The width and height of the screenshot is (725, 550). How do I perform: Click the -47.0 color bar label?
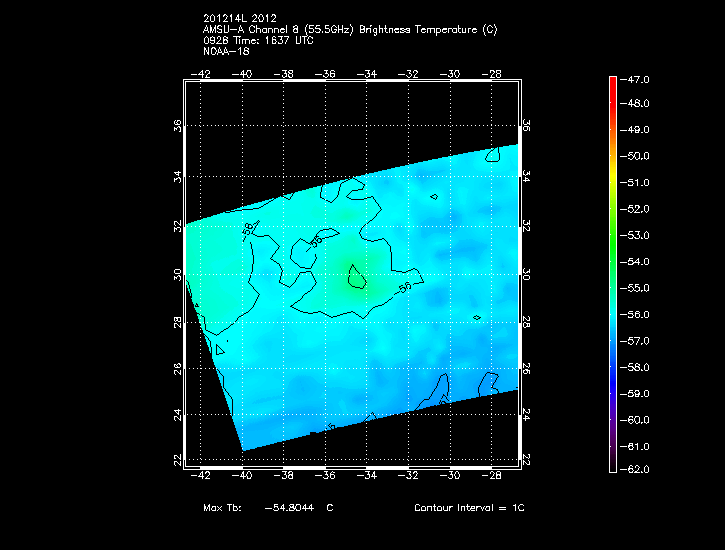637,78
